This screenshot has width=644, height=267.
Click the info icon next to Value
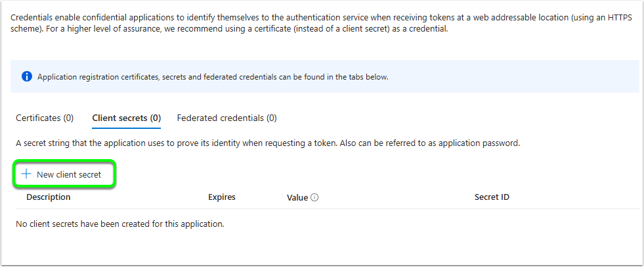tap(314, 197)
